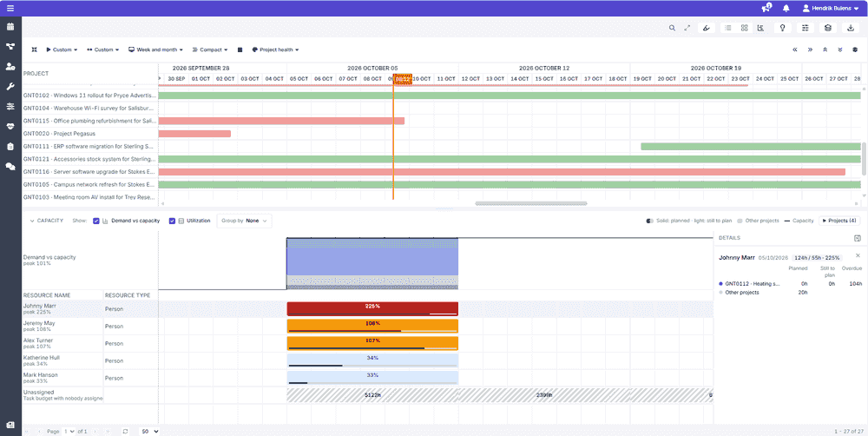This screenshot has width=868, height=436.
Task: Expand all rows with double down chevron
Action: click(x=839, y=50)
